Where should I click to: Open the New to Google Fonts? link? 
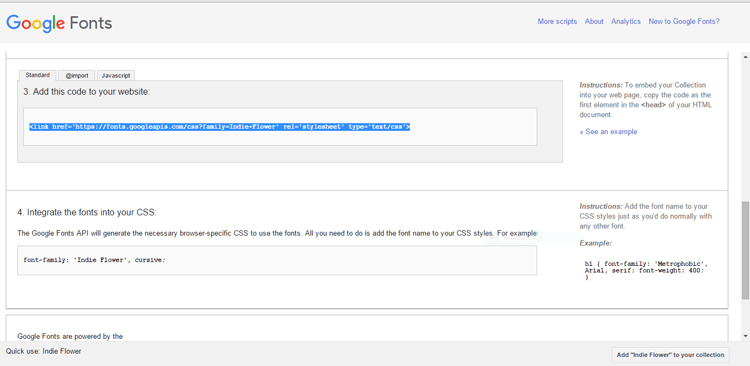click(x=684, y=22)
